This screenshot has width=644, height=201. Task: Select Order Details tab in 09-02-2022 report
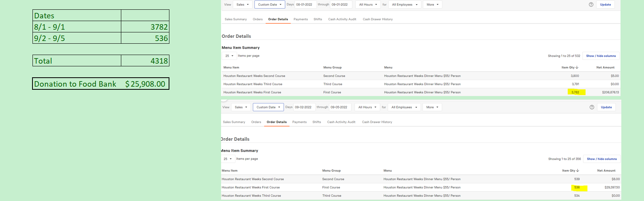[x=277, y=122]
